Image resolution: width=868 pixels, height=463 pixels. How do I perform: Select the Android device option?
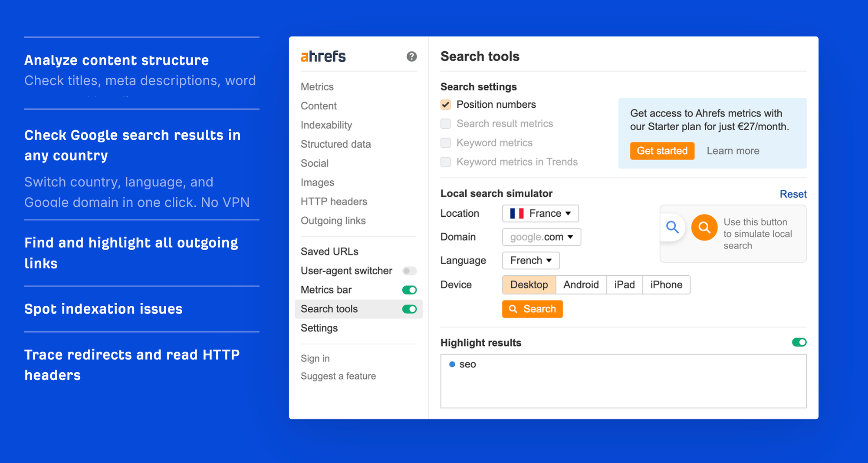581,285
